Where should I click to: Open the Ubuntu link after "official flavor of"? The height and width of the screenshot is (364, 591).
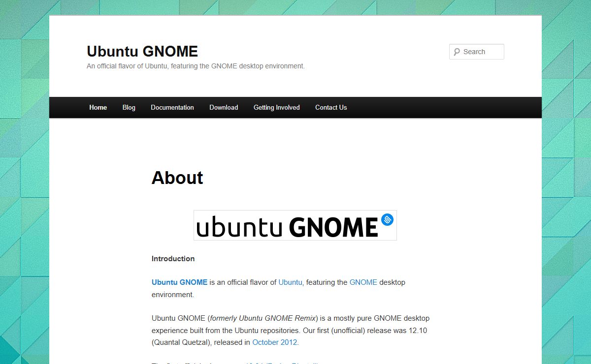[290, 282]
